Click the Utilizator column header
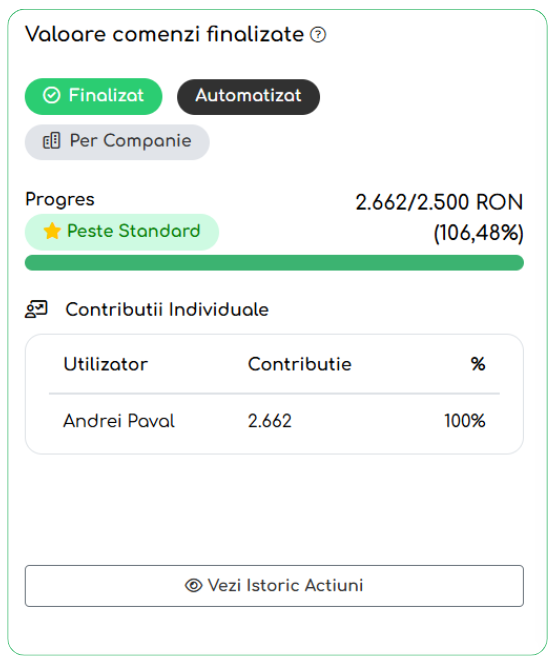This screenshot has height=665, width=552. point(106,364)
